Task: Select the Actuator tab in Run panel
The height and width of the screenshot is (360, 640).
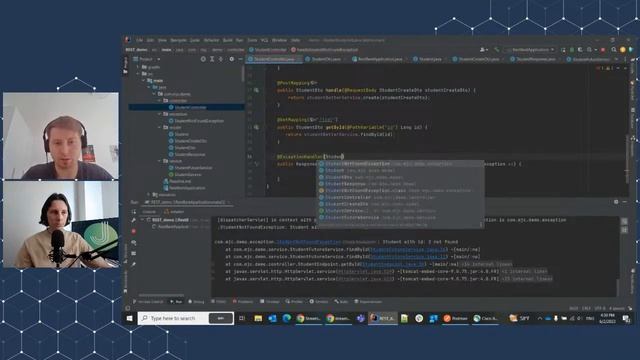Action: 174,212
